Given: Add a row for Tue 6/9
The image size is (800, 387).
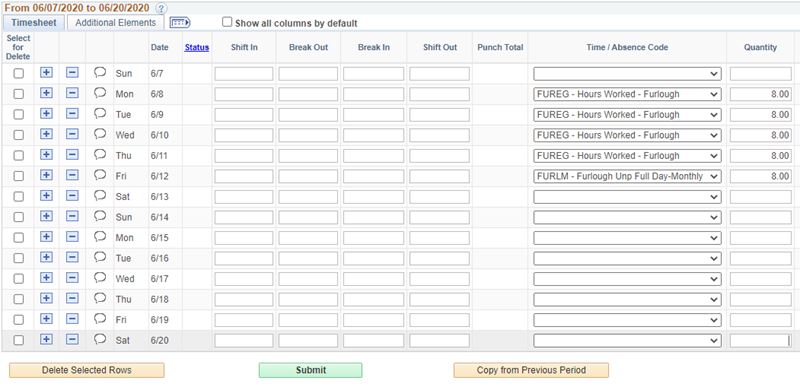Looking at the screenshot, I should 46,113.
